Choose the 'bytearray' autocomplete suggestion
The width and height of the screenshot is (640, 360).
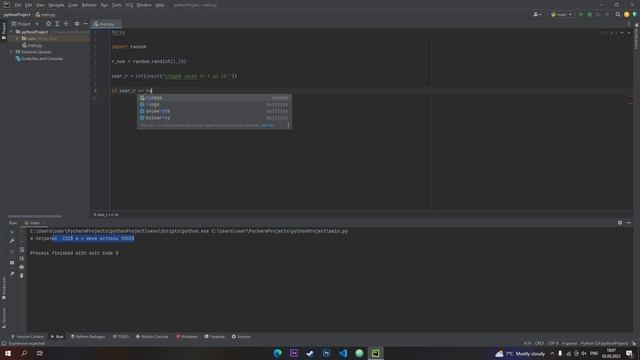[x=214, y=118]
